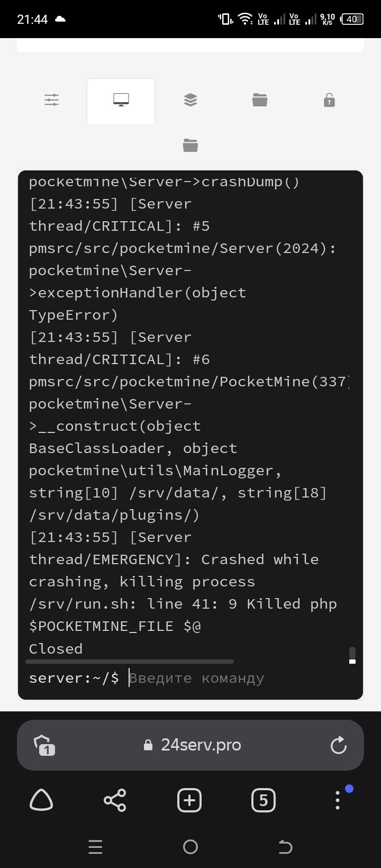The image size is (381, 868).
Task: Tap the browser's triangular home icon
Action: pyautogui.click(x=41, y=800)
